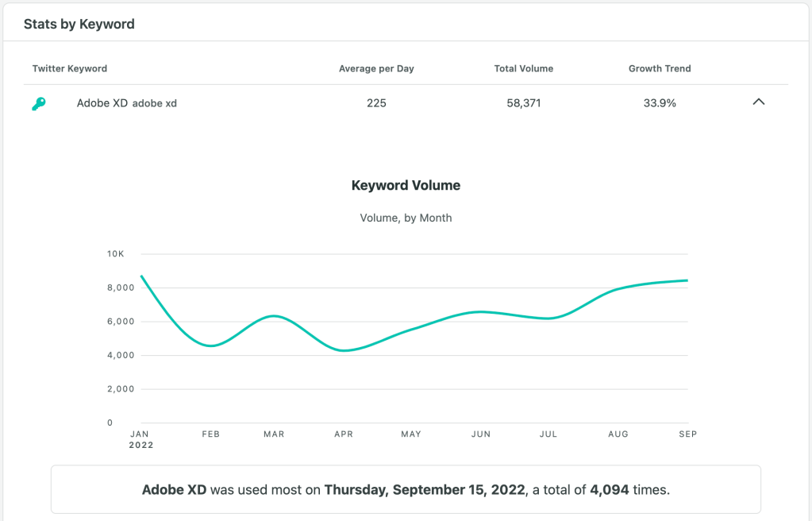Click the teal key icon beside Adobe XD
The height and width of the screenshot is (521, 812).
point(38,103)
